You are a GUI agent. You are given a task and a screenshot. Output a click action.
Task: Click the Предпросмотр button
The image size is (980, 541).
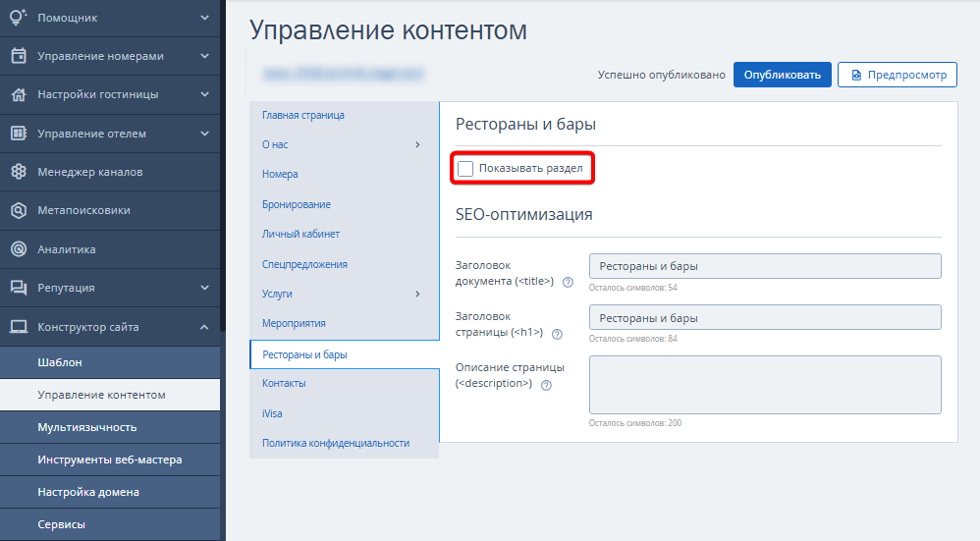[897, 75]
